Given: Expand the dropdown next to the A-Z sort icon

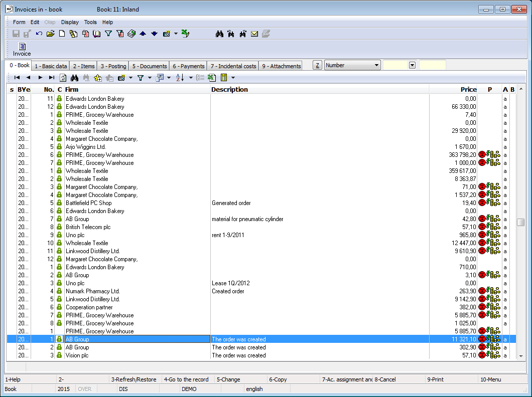Looking at the screenshot, I should point(191,78).
